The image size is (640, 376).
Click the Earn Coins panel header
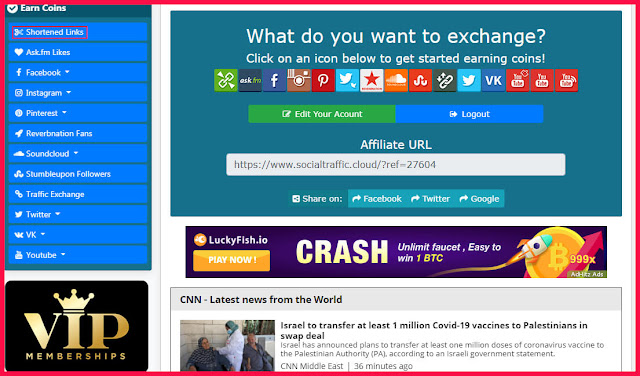[x=78, y=9]
